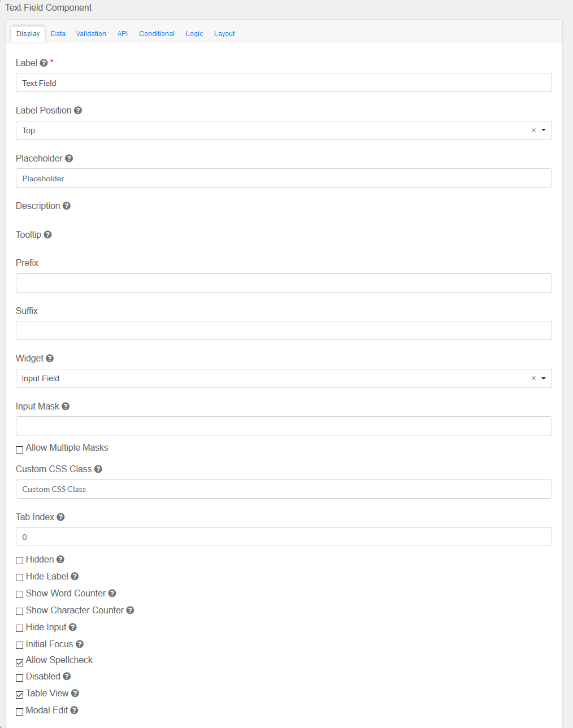Image resolution: width=573 pixels, height=728 pixels.
Task: Expand the Widget dropdown arrow
Action: [544, 378]
